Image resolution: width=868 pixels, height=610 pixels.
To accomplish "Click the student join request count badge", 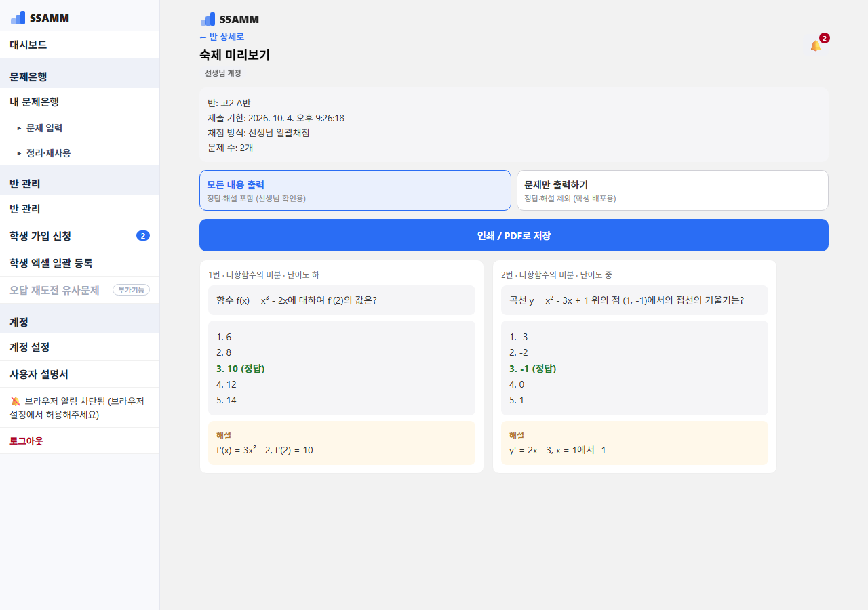I will point(143,236).
